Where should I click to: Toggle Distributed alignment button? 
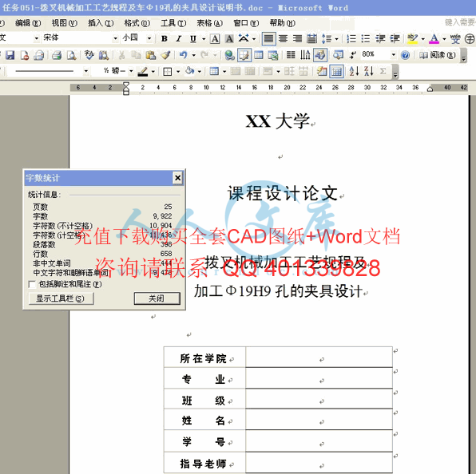(x=311, y=39)
